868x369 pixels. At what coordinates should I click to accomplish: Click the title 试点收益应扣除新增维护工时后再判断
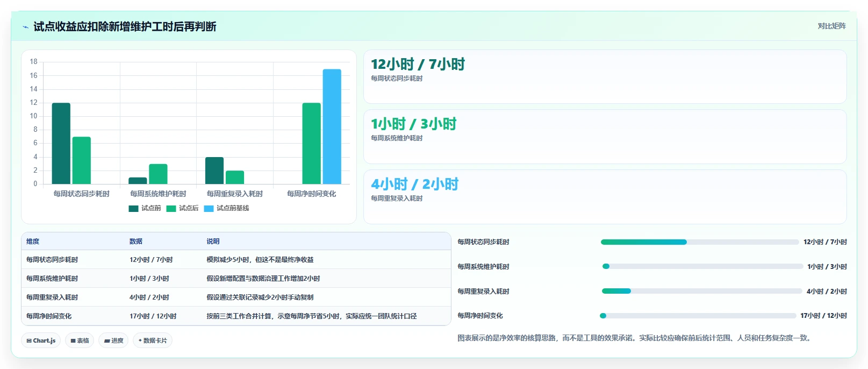pyautogui.click(x=125, y=27)
